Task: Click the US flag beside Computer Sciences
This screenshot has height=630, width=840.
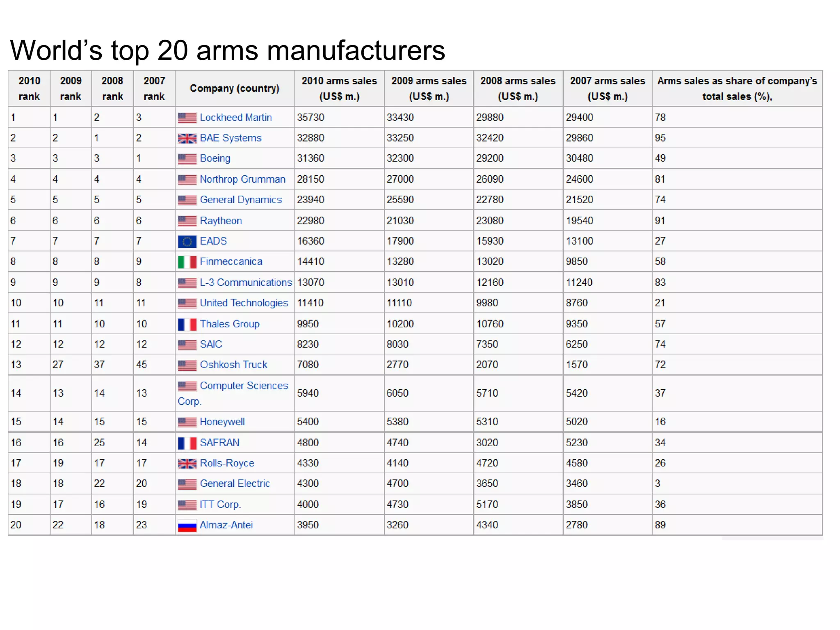Action: (x=187, y=386)
